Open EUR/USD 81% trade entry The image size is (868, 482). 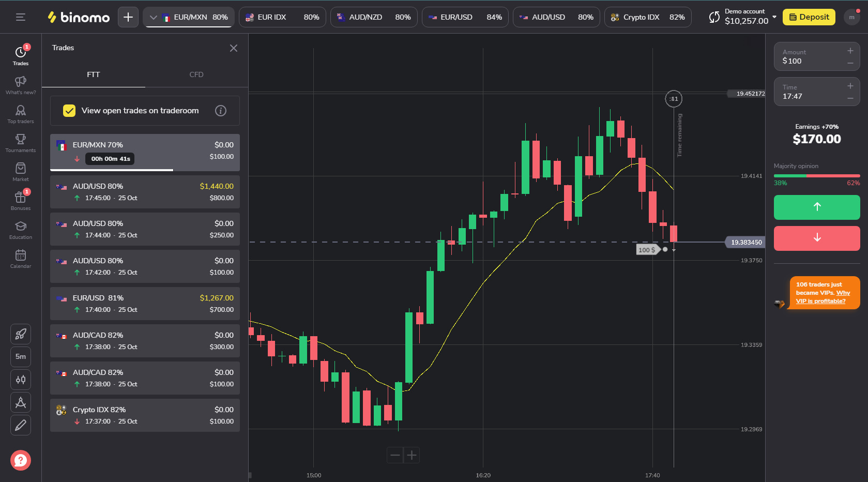145,304
